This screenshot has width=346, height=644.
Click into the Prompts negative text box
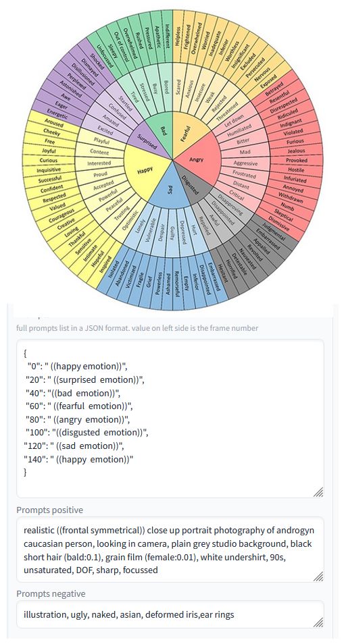click(x=170, y=614)
